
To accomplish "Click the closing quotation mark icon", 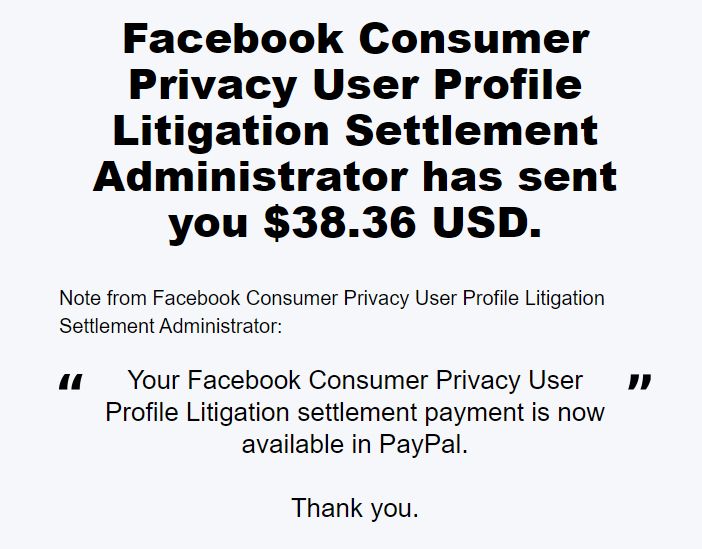I will tap(640, 382).
